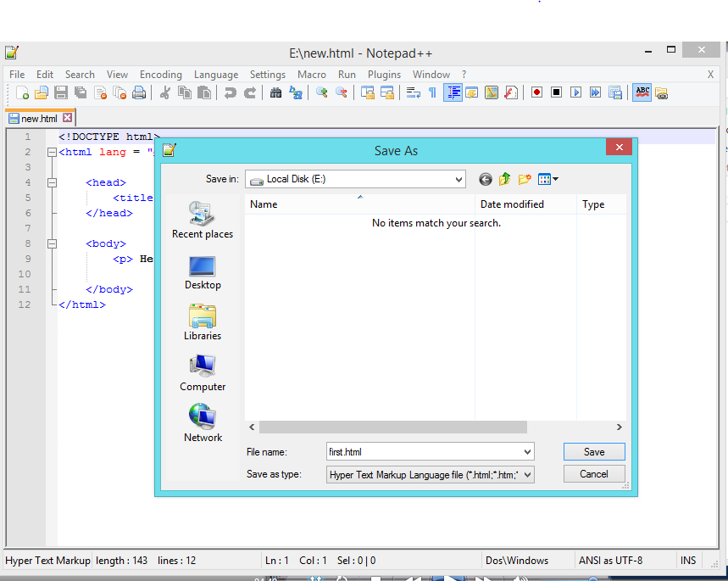728x581 pixels.
Task: Toggle Show All Characters pilcrow icon
Action: coord(432,93)
